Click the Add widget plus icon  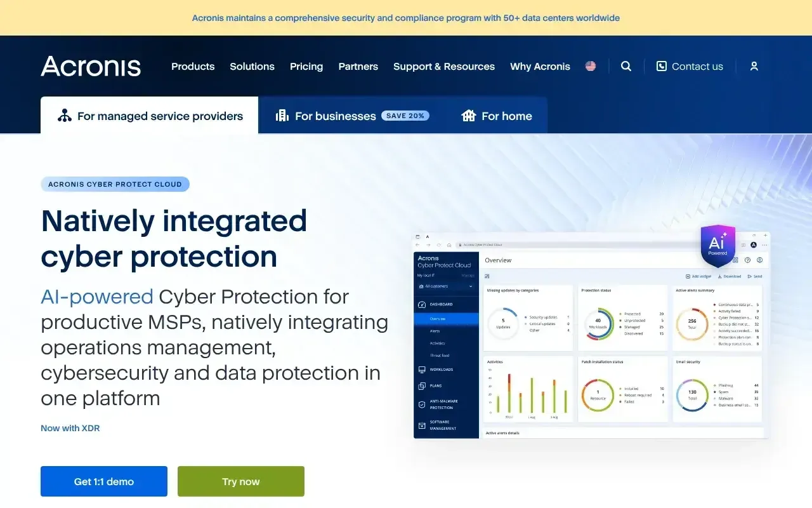(x=686, y=276)
